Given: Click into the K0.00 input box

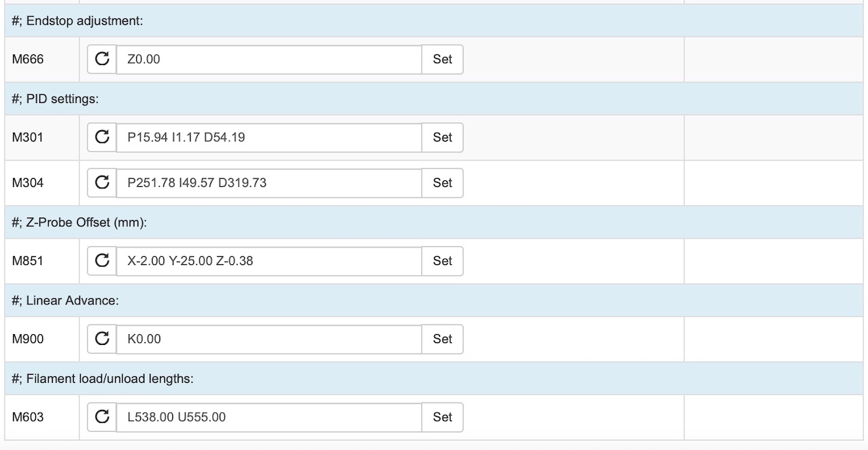Looking at the screenshot, I should click(x=269, y=339).
